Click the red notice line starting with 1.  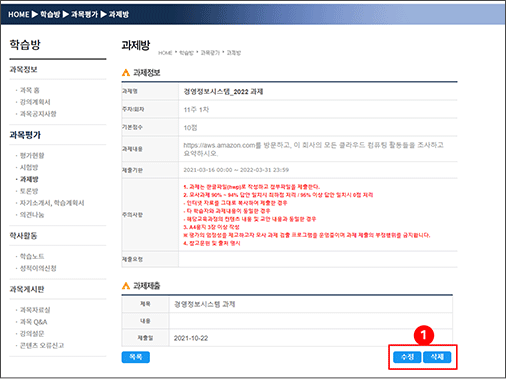click(x=252, y=187)
